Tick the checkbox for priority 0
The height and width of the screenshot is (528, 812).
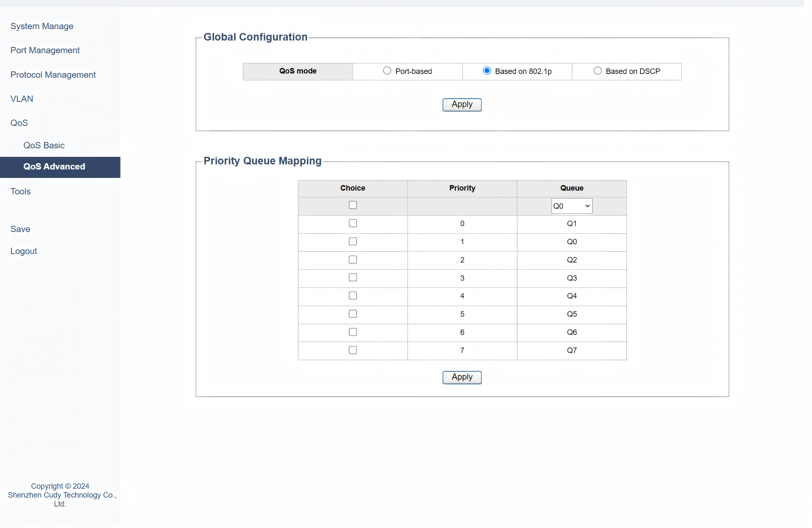(353, 224)
